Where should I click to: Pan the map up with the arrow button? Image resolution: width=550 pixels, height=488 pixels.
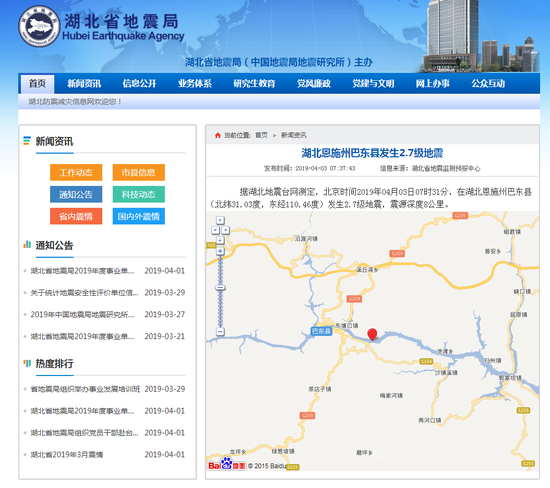[220, 220]
